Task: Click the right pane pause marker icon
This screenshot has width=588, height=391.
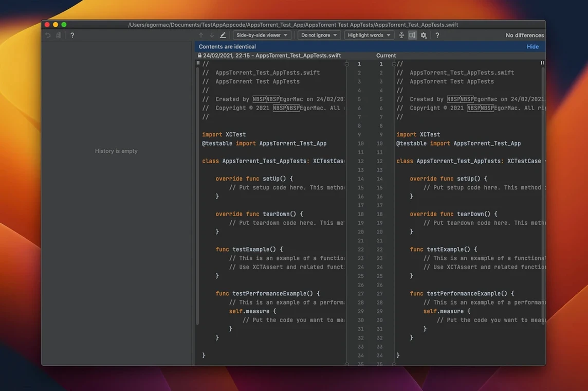Action: point(542,63)
